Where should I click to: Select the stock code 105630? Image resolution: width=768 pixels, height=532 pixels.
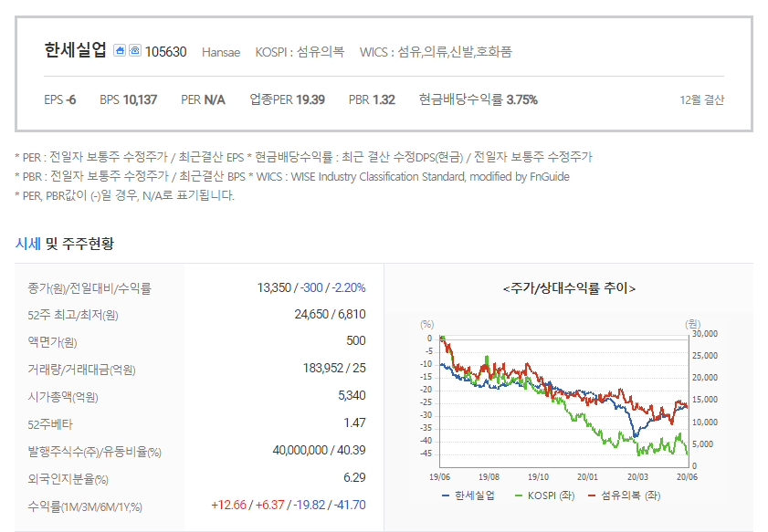[165, 52]
